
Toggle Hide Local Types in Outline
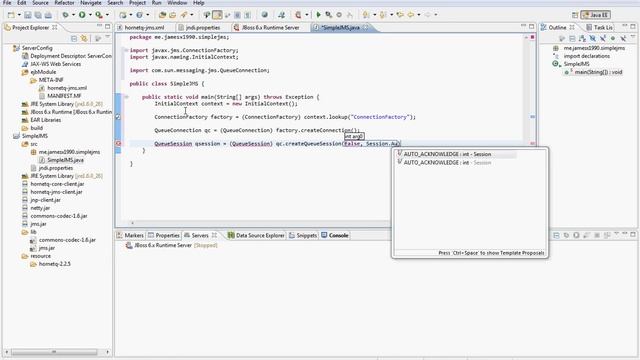point(623,38)
